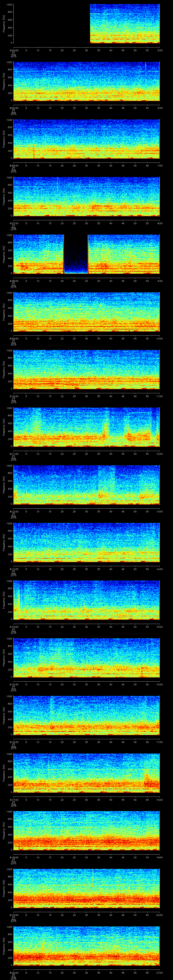The height and width of the screenshot is (980, 173).
Task: Pick the spectrogram panel starting at 8:07:00
Action: tap(87, 197)
